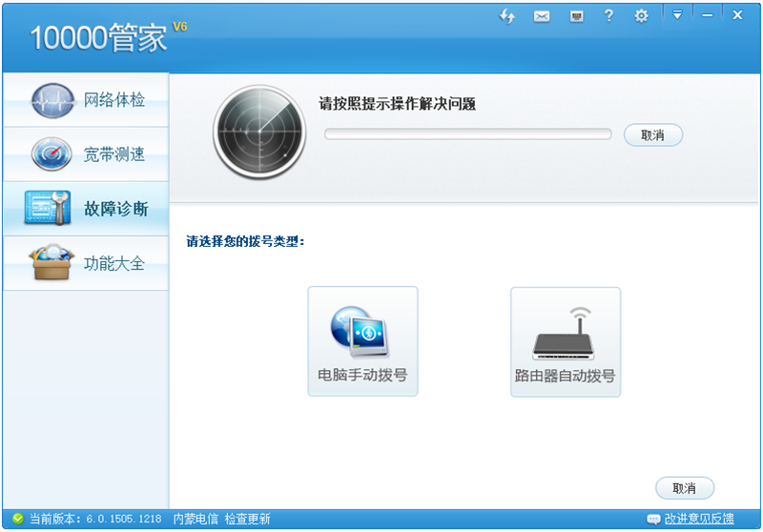Click version text 6.0.1505.1218

[124, 519]
